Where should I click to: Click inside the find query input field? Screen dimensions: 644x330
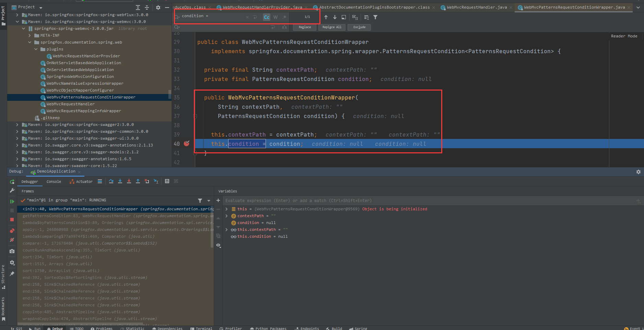pos(213,16)
